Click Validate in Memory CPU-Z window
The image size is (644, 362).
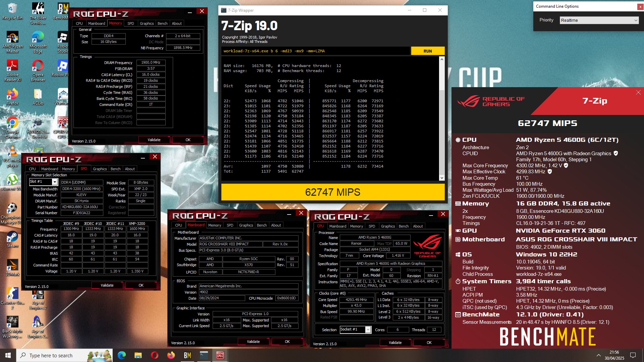pos(154,140)
